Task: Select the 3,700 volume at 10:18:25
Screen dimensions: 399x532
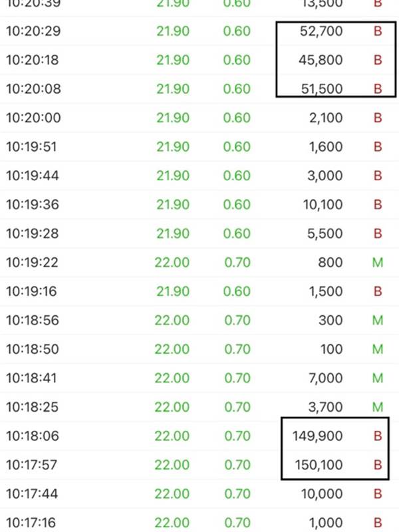Action: pos(325,407)
